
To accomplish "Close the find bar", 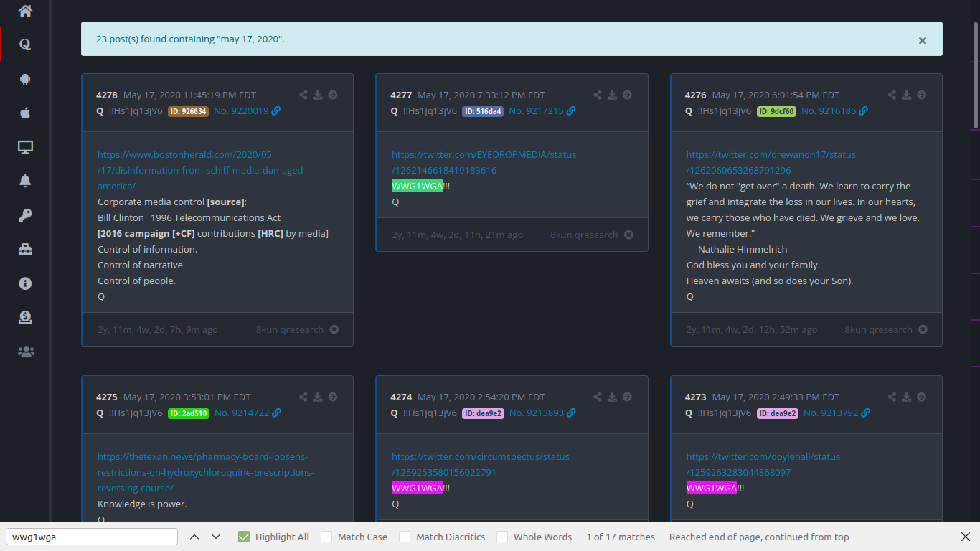I will 966,537.
